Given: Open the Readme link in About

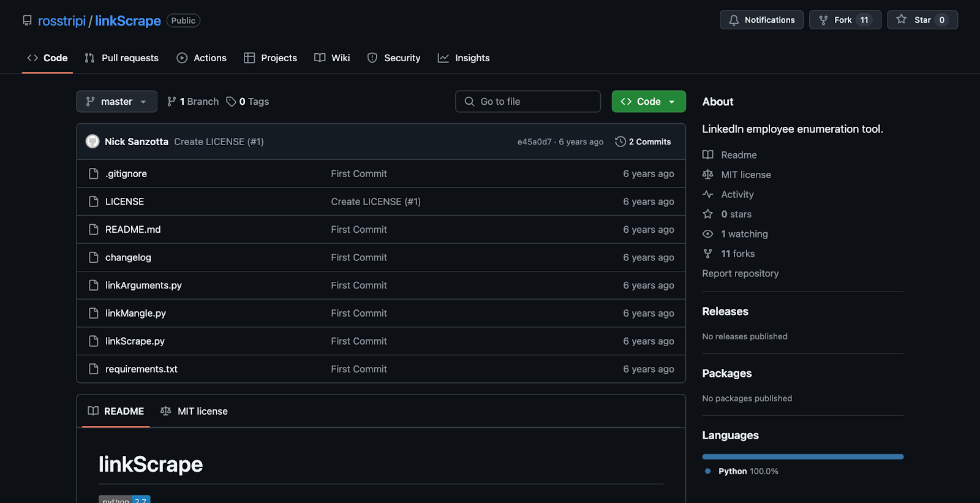Looking at the screenshot, I should click(x=729, y=155).
